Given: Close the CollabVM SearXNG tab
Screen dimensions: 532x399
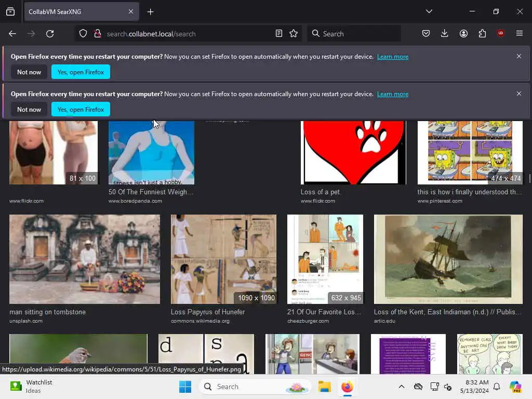Looking at the screenshot, I should point(131,11).
